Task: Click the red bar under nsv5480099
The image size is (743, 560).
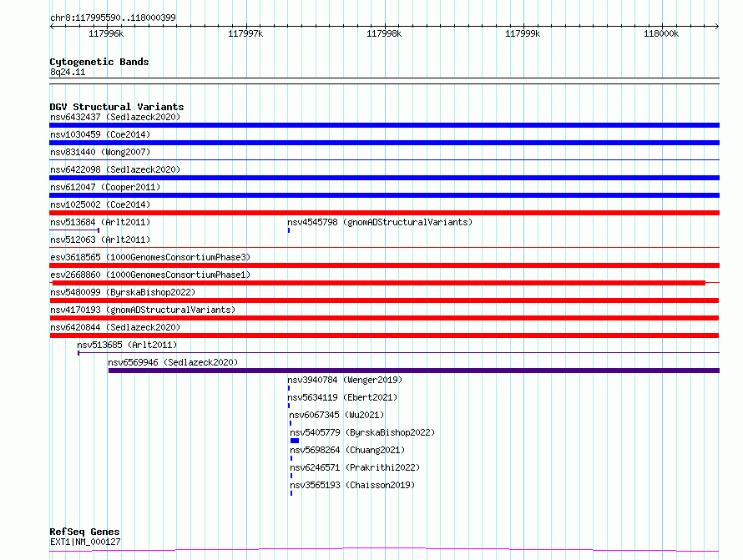Action: pos(384,300)
